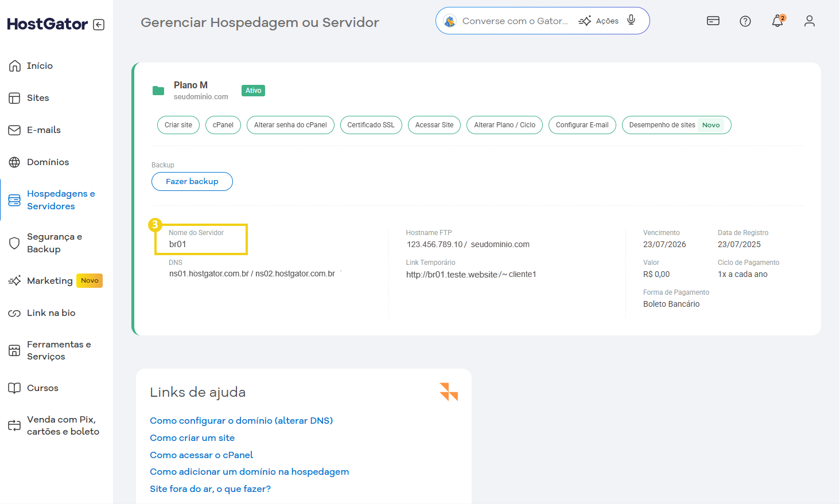Open the help question mark icon
The image size is (840, 504).
click(x=745, y=21)
